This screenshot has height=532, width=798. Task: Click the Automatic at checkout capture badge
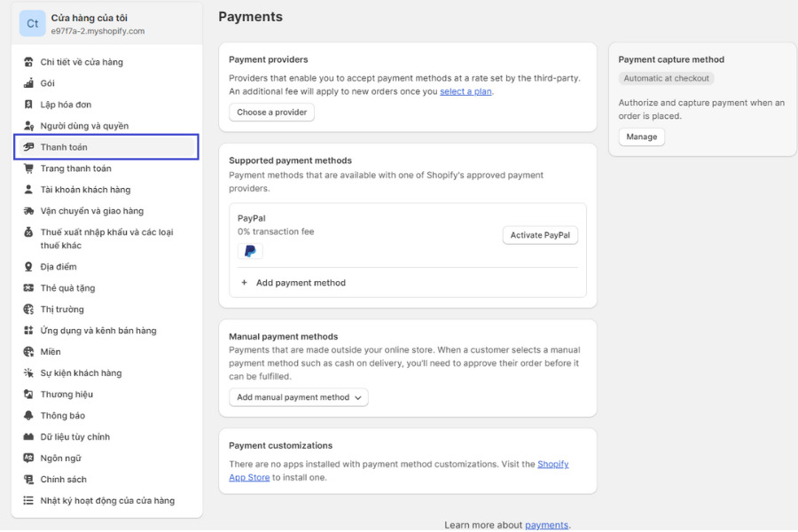666,78
